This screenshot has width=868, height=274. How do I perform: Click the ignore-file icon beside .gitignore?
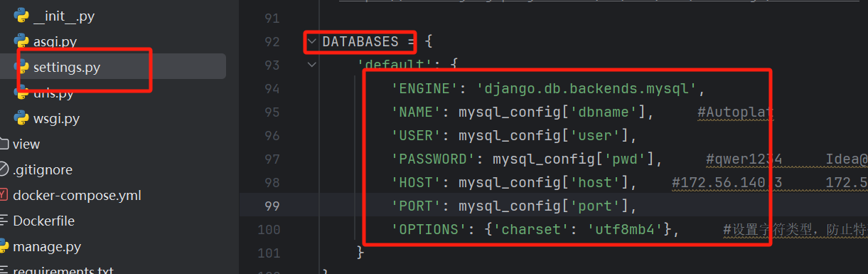point(3,169)
